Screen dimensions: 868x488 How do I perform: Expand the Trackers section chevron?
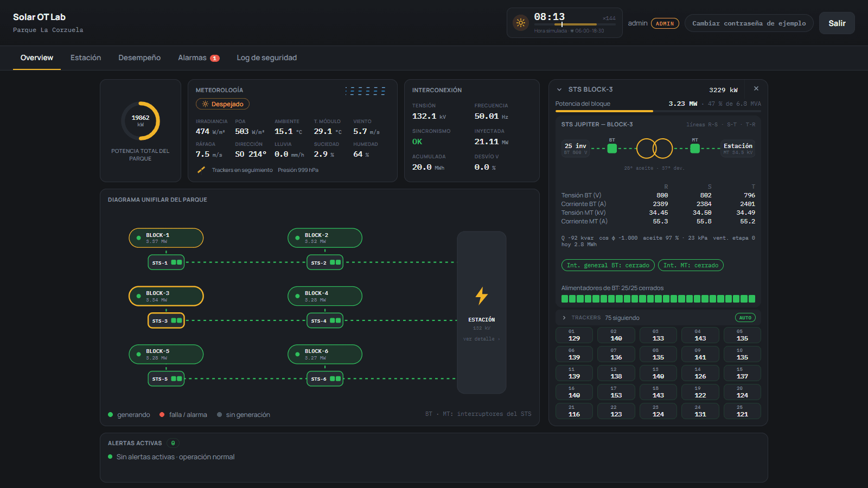564,318
